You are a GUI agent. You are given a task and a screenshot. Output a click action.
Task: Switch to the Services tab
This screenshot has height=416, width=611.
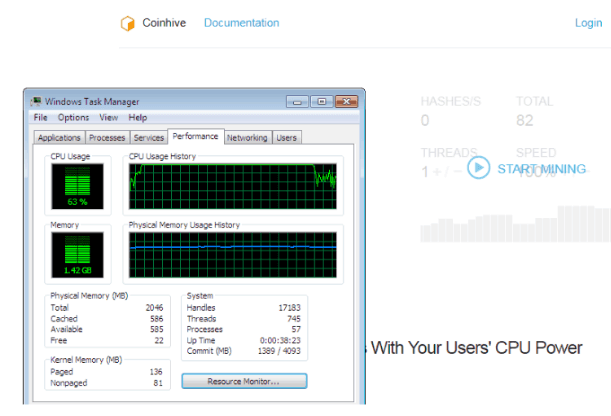click(149, 137)
